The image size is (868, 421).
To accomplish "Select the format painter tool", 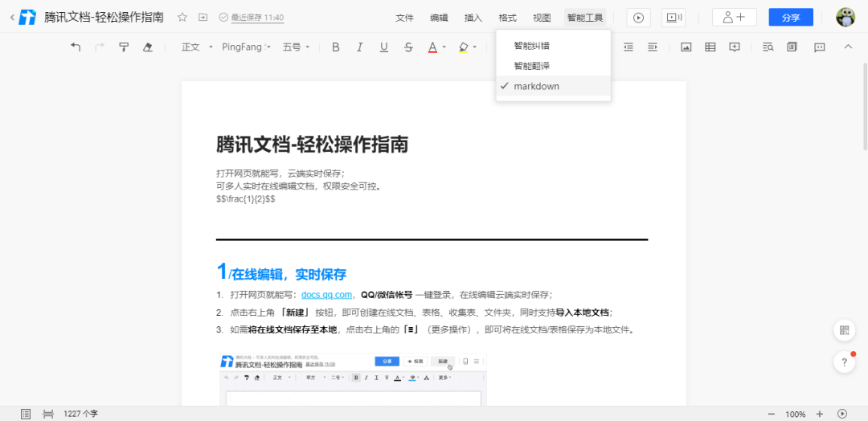I will pos(124,47).
